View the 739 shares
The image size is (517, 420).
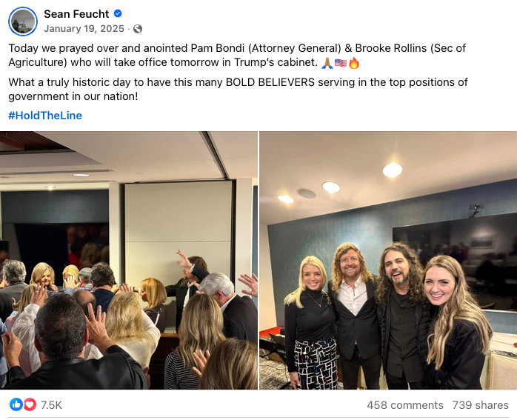[x=480, y=405]
